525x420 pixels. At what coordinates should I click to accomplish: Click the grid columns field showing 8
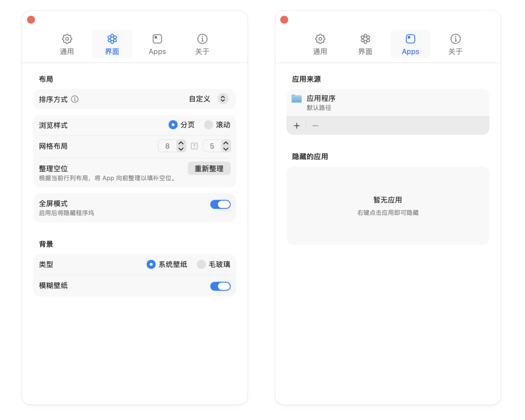(x=167, y=146)
